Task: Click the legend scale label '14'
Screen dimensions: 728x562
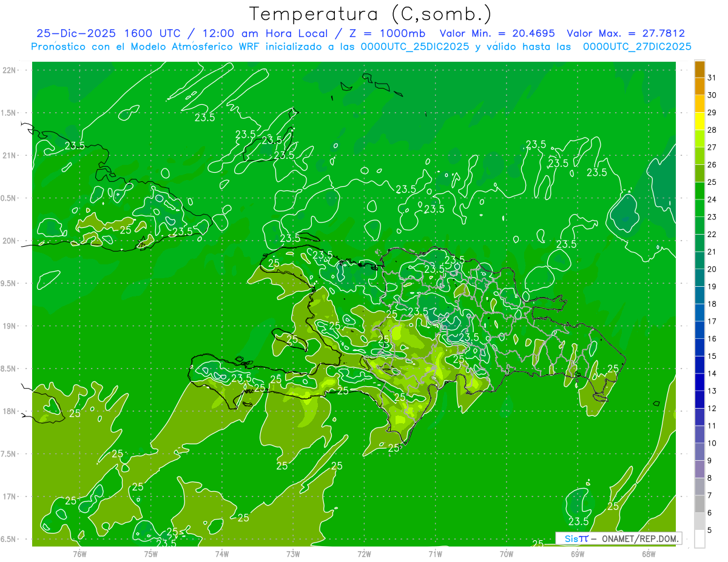Action: pos(712,374)
